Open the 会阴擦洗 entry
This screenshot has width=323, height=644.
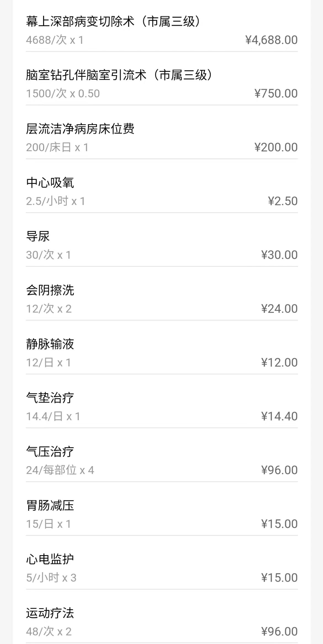coord(50,290)
